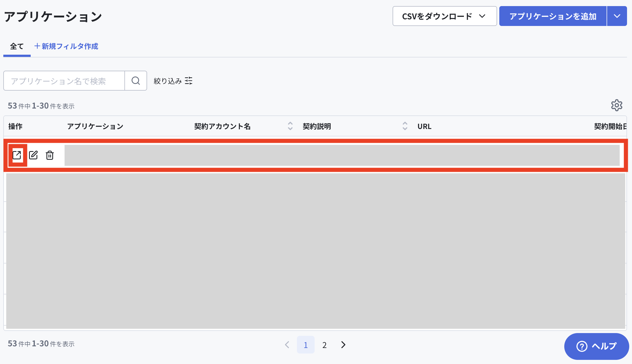Click the 操作 column header
This screenshot has width=632, height=364.
point(15,126)
